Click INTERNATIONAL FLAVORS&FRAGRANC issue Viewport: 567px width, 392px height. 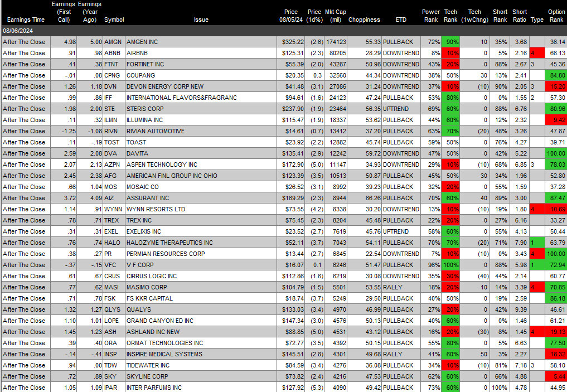tap(182, 98)
